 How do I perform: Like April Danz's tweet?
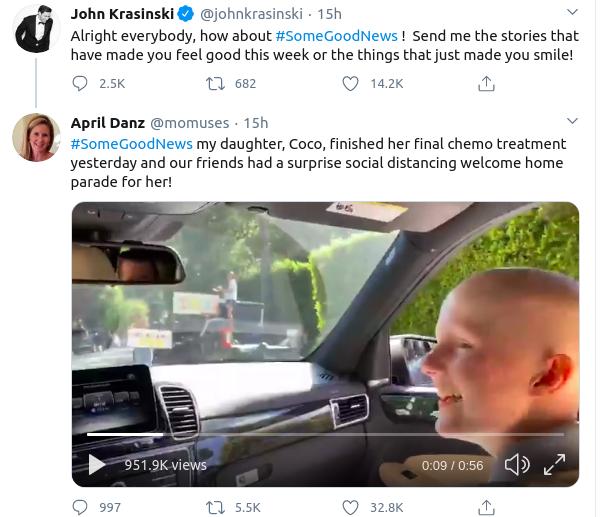click(351, 507)
